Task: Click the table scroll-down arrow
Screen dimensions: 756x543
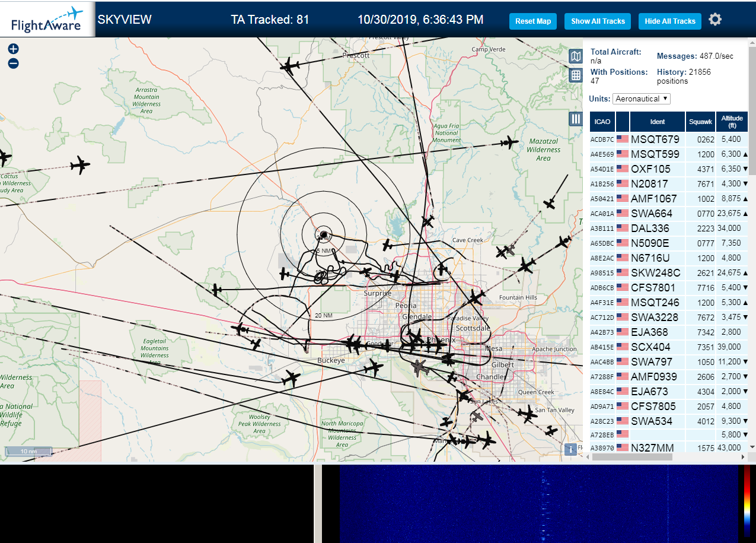Action: [x=752, y=447]
